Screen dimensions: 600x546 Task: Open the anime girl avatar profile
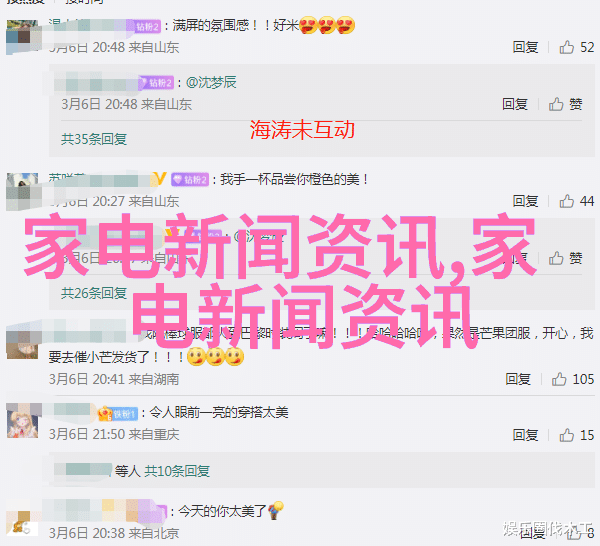[x=23, y=421]
